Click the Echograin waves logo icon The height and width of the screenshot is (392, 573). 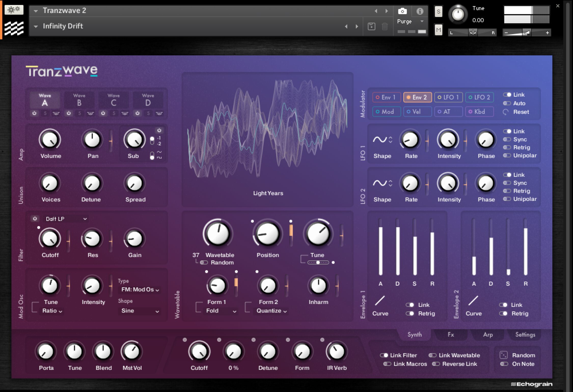point(14,28)
